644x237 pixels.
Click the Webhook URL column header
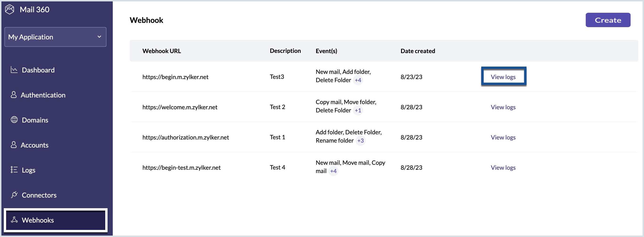(x=162, y=51)
